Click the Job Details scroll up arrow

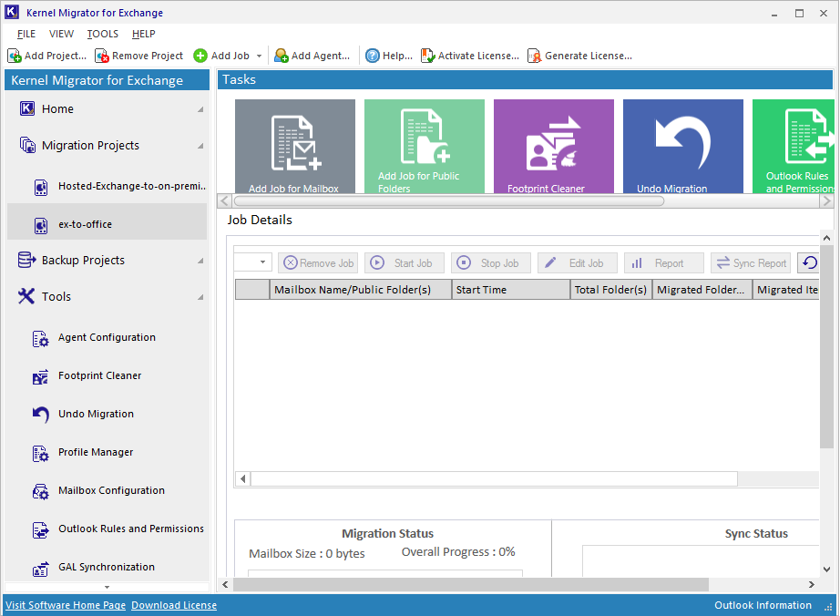tap(826, 238)
